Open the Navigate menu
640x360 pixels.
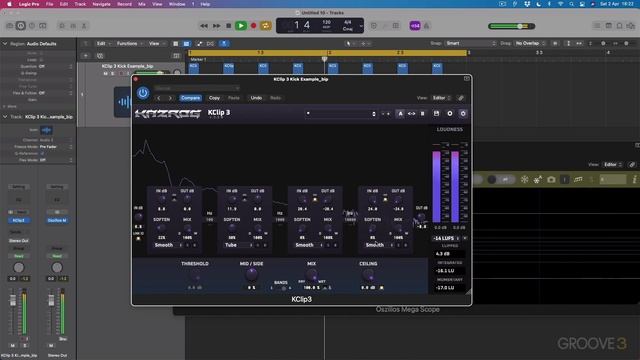pyautogui.click(x=101, y=4)
